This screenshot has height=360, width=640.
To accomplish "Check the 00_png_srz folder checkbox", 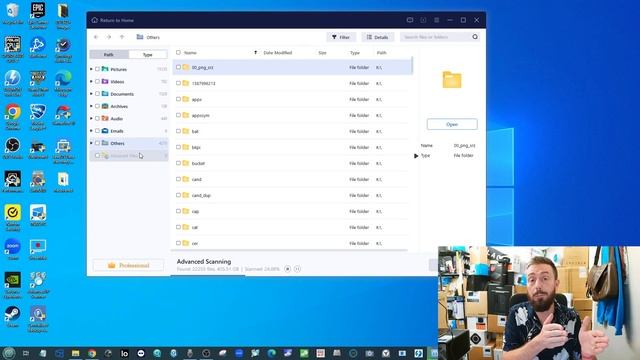I will tap(178, 67).
